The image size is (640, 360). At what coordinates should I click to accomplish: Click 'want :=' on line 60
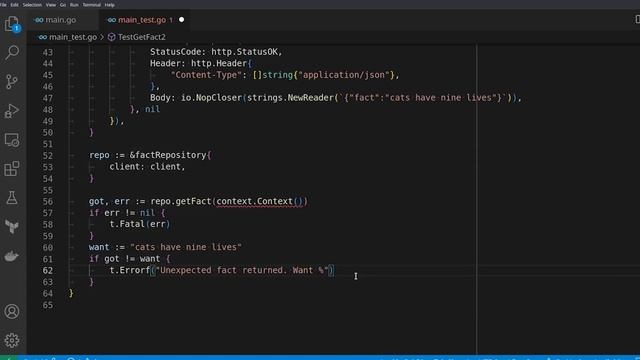pos(107,247)
